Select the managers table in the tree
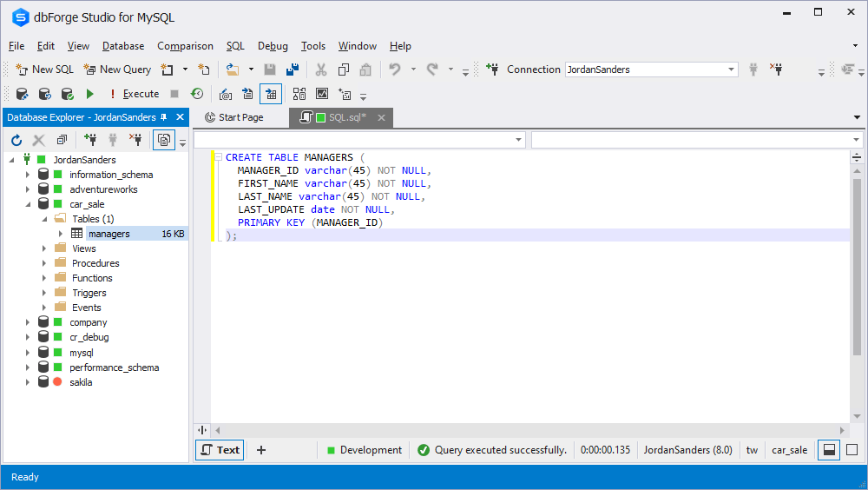The width and height of the screenshot is (868, 490). [109, 234]
